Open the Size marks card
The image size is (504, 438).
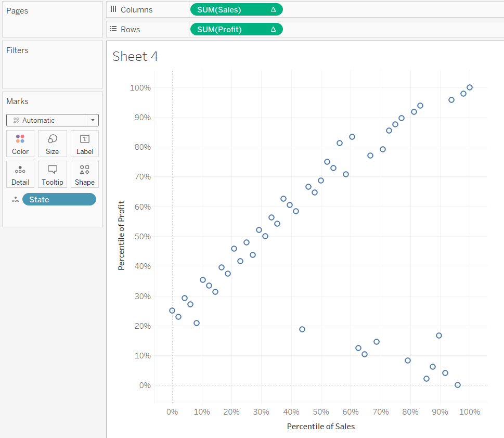click(x=53, y=144)
